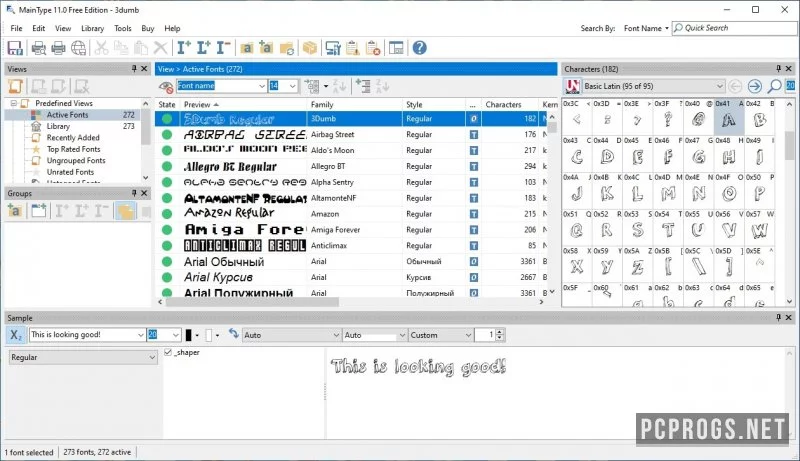Click the refresh folder icon in the toolbar
The height and width of the screenshot is (461, 800).
[x=287, y=48]
